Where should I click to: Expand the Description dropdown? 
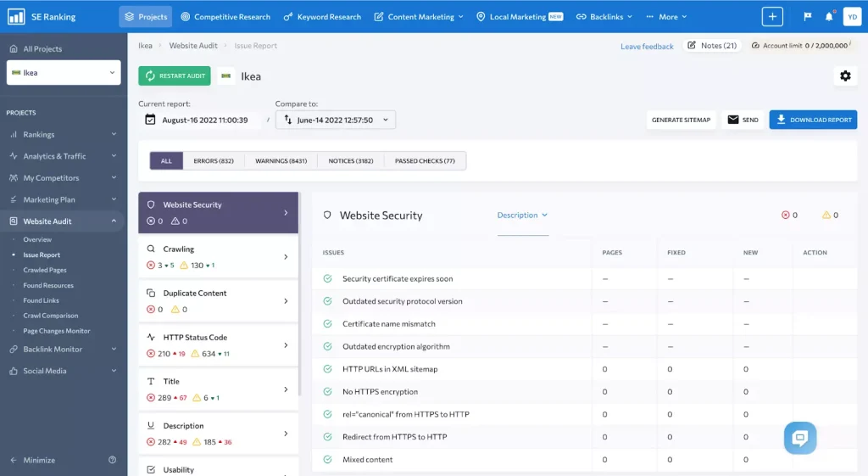[522, 215]
